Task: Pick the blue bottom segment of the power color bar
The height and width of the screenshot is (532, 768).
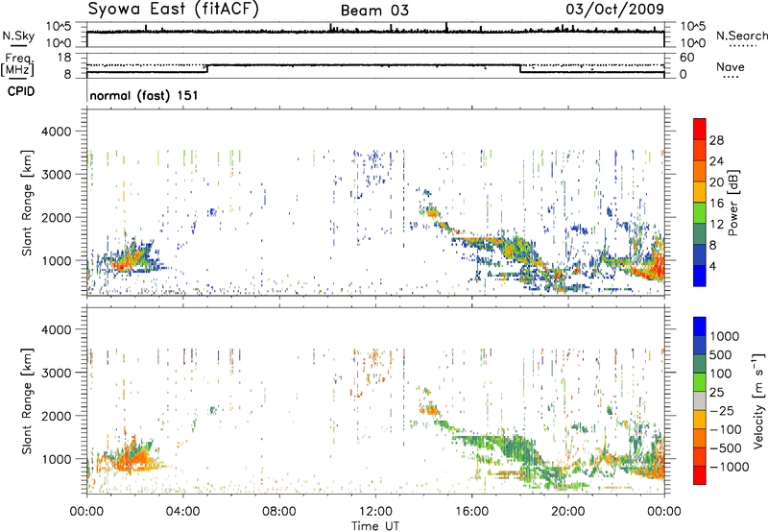Action: click(x=700, y=276)
